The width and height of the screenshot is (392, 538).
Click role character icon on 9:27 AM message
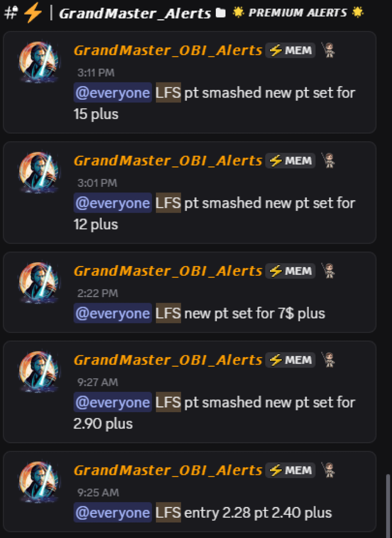[x=328, y=360]
